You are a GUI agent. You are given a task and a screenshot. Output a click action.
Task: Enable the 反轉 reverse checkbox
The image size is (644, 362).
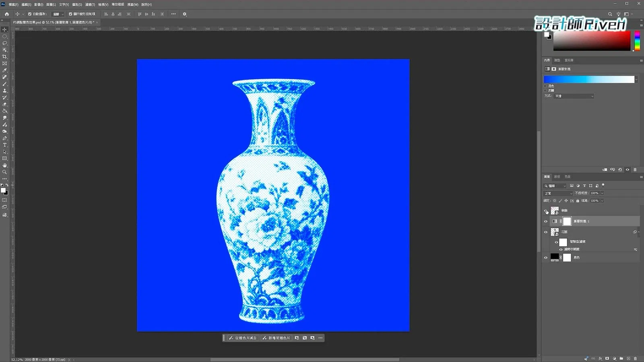coord(545,90)
